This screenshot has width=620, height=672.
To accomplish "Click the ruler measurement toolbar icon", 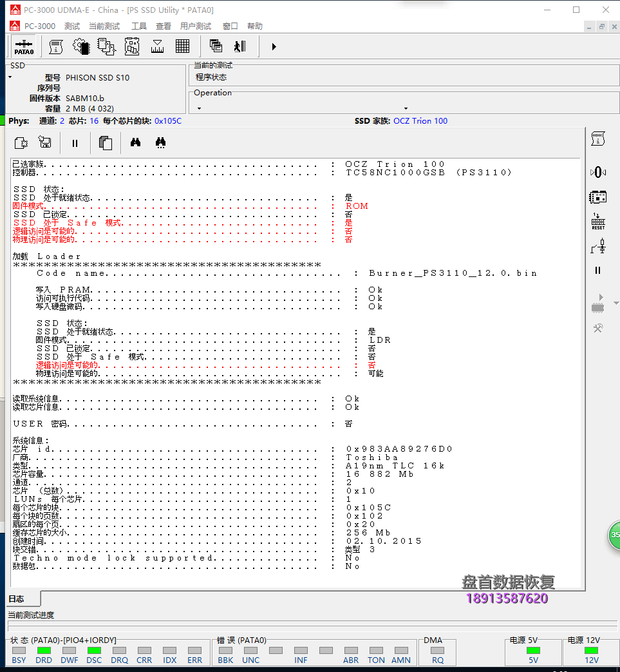I will (x=157, y=47).
